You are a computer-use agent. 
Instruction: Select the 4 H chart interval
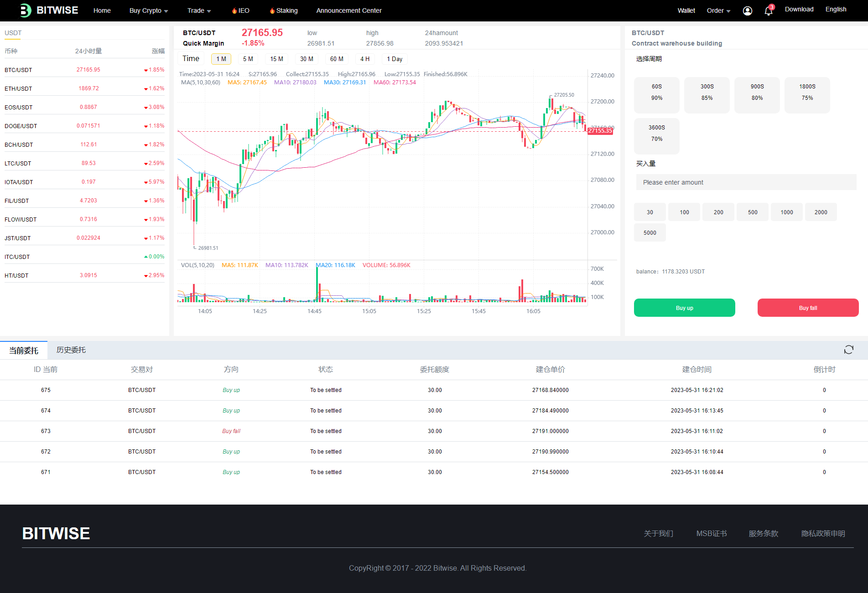pyautogui.click(x=365, y=59)
